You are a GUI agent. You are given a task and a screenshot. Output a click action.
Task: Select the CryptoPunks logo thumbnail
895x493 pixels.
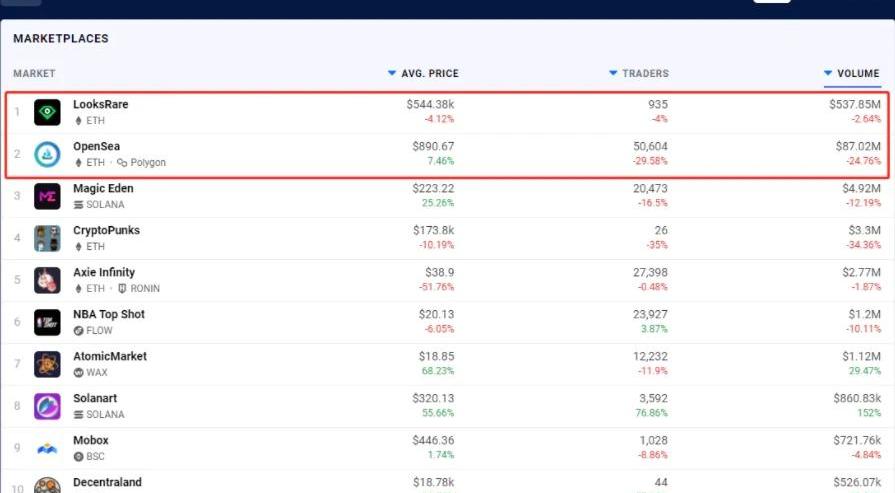point(47,238)
